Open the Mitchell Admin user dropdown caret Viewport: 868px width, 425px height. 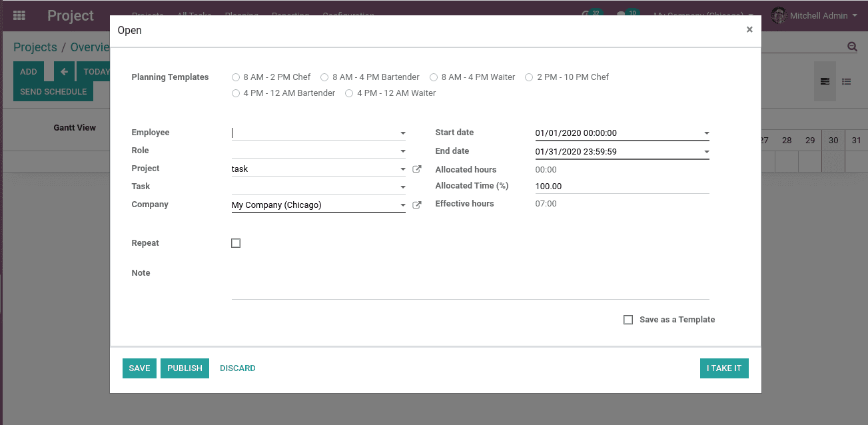(x=855, y=15)
